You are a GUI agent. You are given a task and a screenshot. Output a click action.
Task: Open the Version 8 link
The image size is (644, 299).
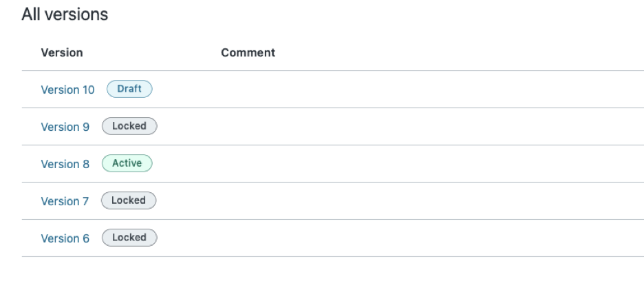coord(65,164)
